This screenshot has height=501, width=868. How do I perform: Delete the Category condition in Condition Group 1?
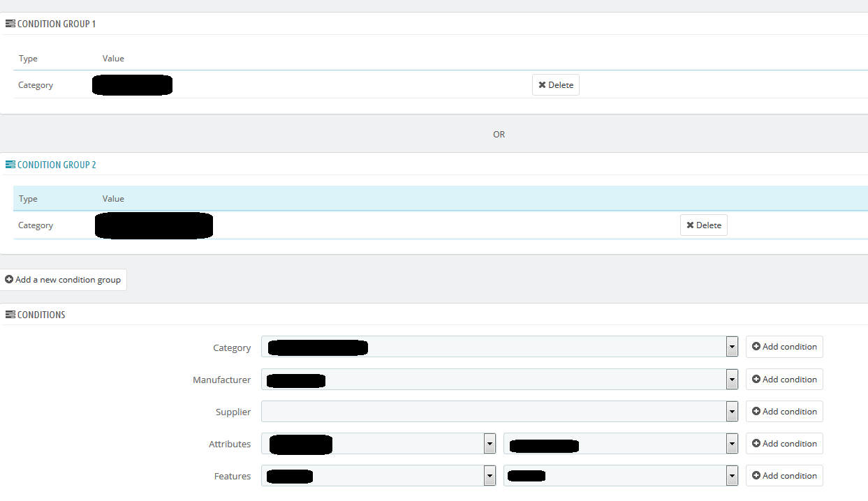pyautogui.click(x=555, y=85)
